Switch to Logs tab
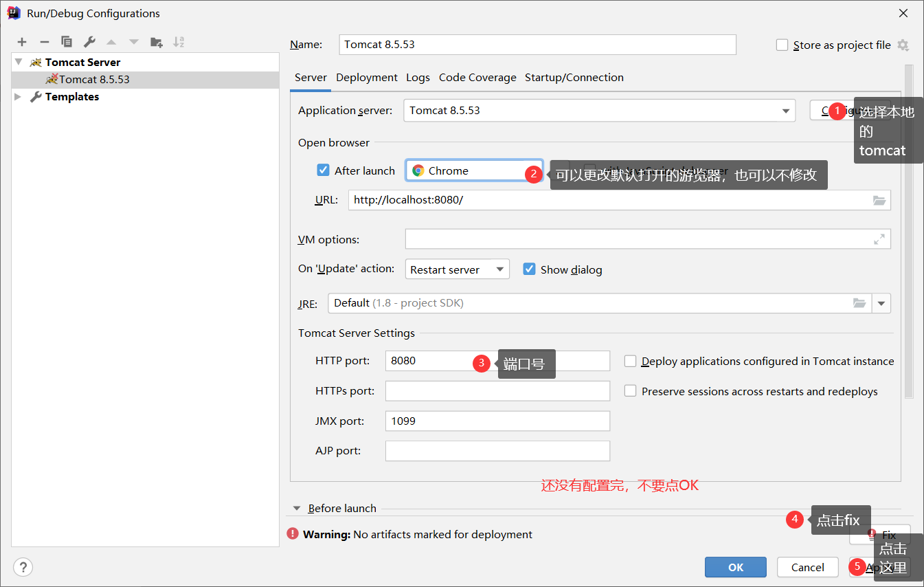This screenshot has width=924, height=587. coord(418,78)
